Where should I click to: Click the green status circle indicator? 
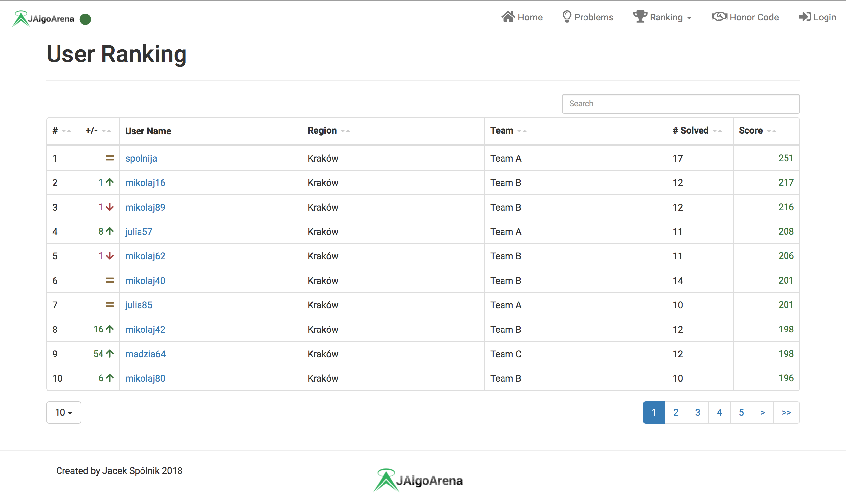[85, 19]
